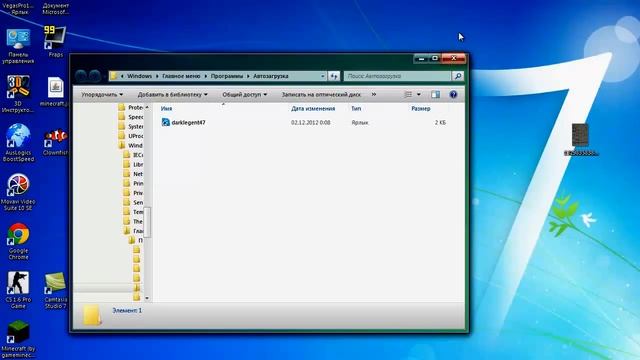Sort by the Размер column header
Image resolution: width=640 pixels, height=360 pixels.
coord(421,109)
